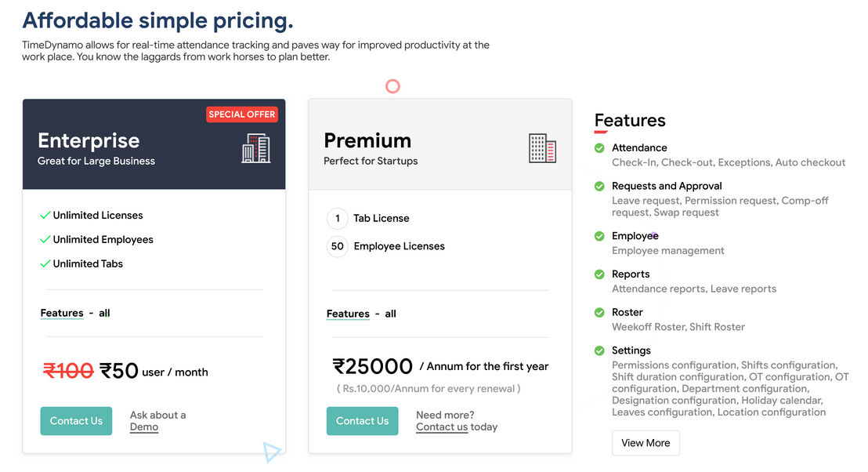Click the green check beside Employee feature
Image resolution: width=868 pixels, height=472 pixels.
click(x=599, y=236)
